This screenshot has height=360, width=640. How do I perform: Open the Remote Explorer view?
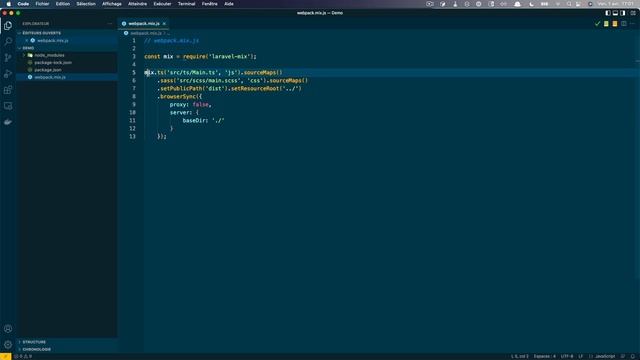point(8,106)
